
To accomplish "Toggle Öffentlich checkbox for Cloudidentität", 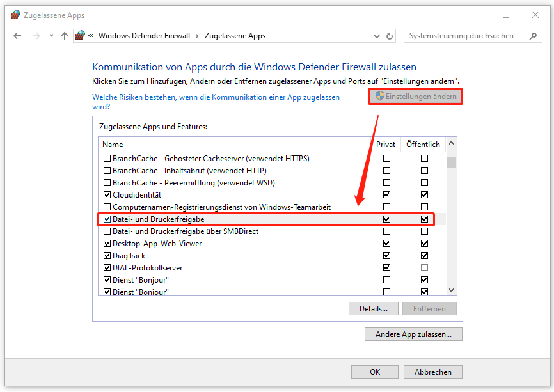I will click(424, 194).
